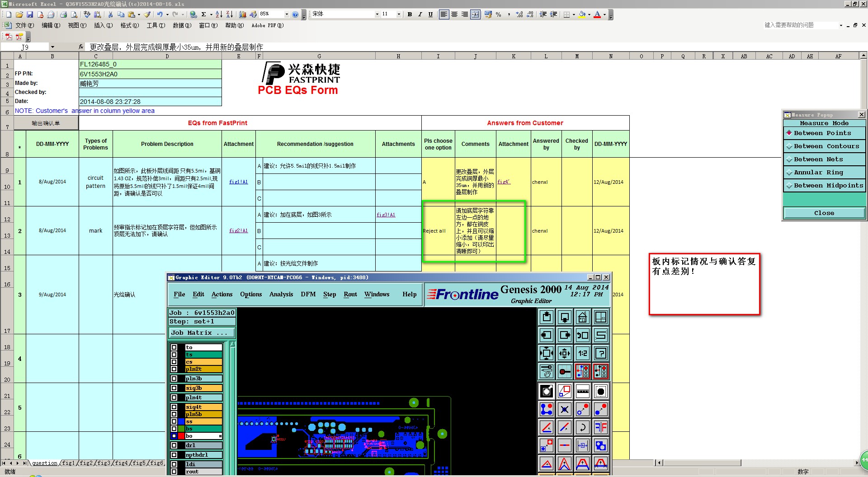Open the Analysis menu in Graphic Editor
This screenshot has height=477, width=868.
tap(281, 294)
